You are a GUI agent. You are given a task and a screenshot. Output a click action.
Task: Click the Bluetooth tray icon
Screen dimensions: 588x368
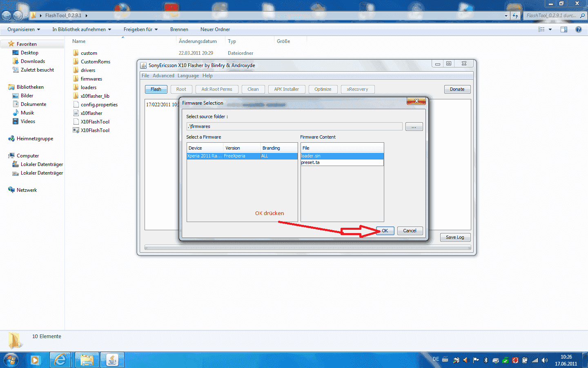(x=486, y=360)
